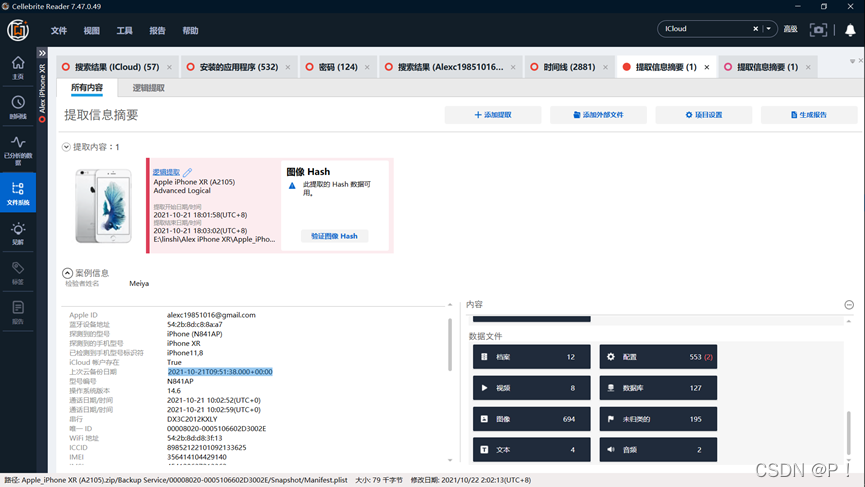This screenshot has width=865, height=487.
Task: Select the 所有内容 sub-tab
Action: (x=87, y=88)
